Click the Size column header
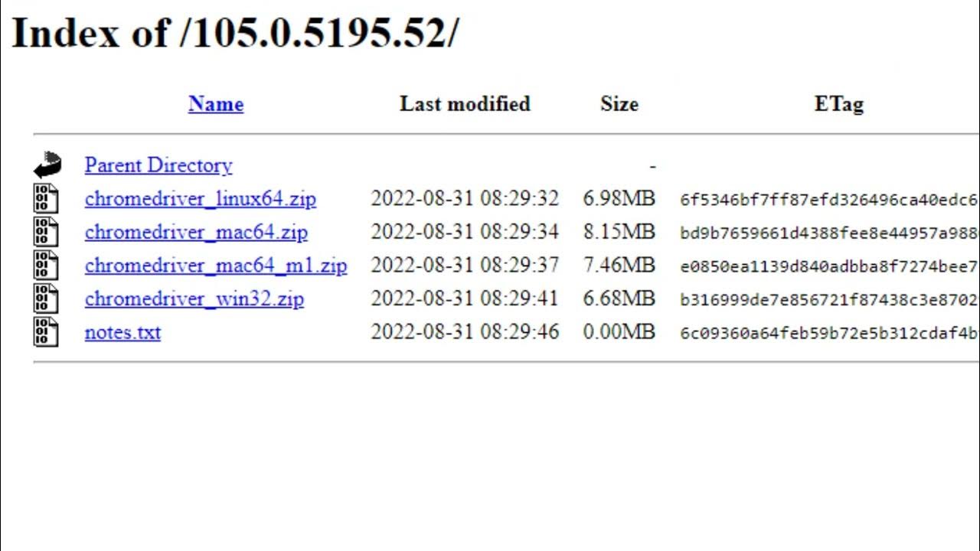 point(619,104)
